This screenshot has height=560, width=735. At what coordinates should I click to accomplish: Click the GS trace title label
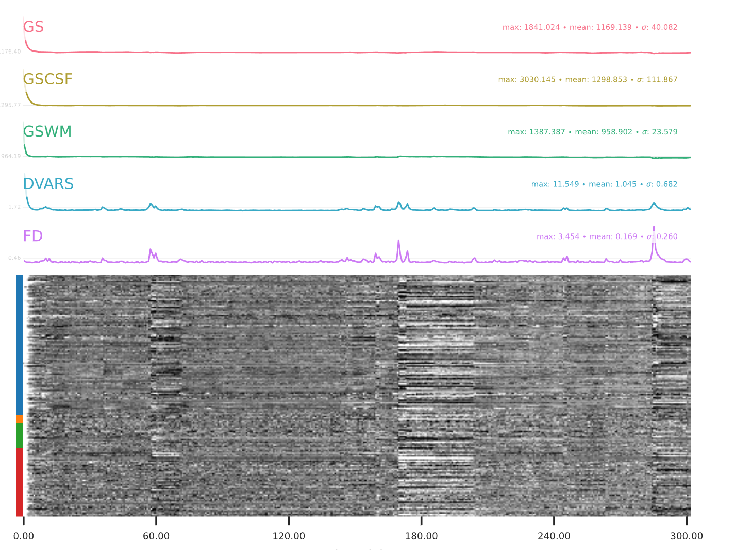tap(34, 27)
